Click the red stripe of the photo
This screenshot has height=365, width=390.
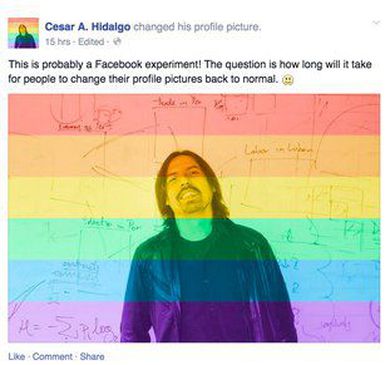coord(194,114)
